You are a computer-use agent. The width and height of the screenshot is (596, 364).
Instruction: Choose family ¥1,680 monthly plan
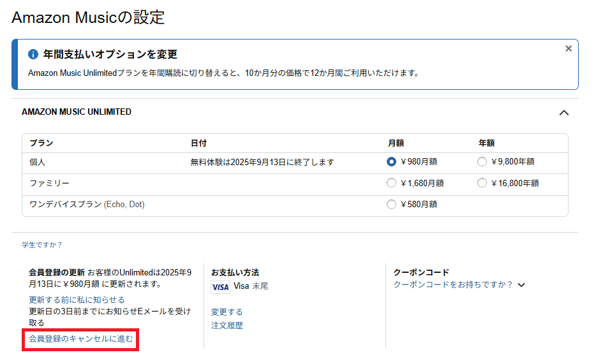pos(391,183)
